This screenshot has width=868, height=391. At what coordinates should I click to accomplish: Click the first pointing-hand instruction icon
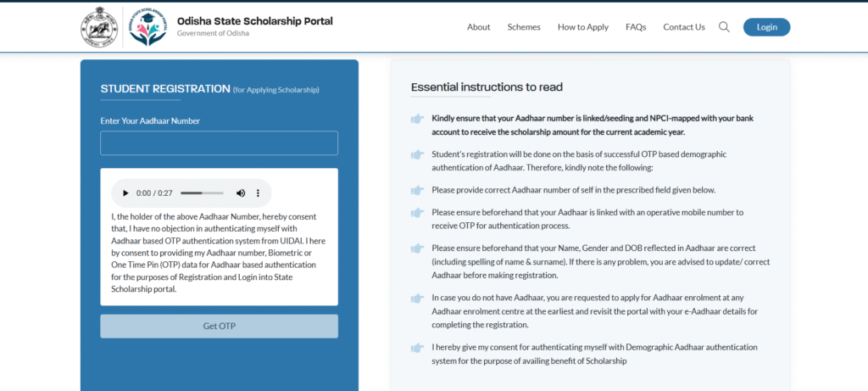click(x=417, y=120)
